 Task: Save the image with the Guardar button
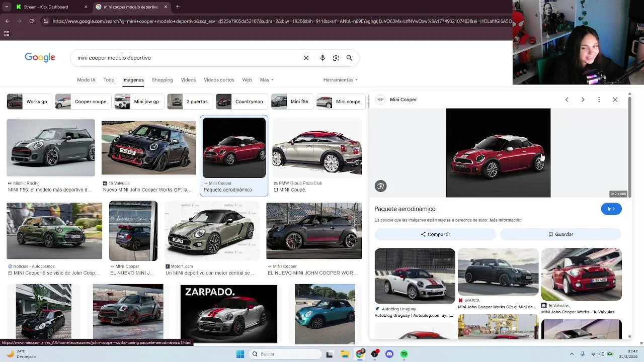pos(560,234)
